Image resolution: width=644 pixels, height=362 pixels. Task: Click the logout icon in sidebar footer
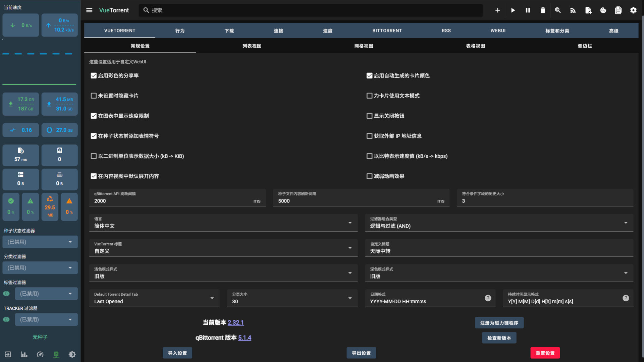point(8,354)
